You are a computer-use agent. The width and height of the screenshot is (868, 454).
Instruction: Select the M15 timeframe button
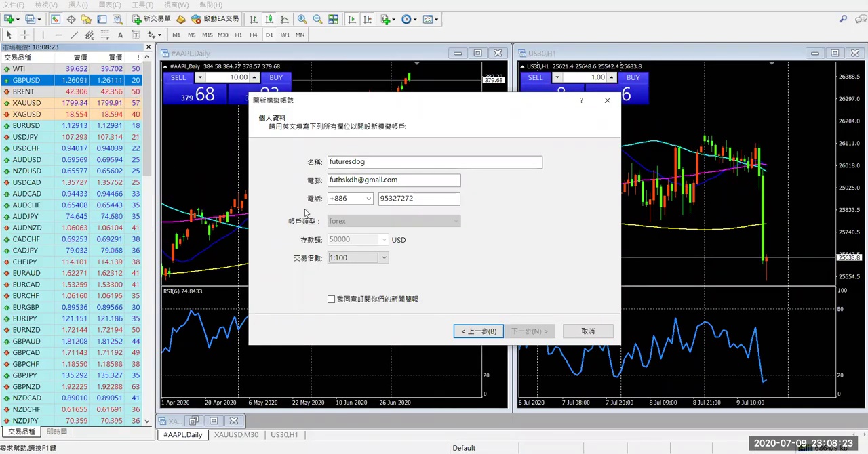click(207, 35)
